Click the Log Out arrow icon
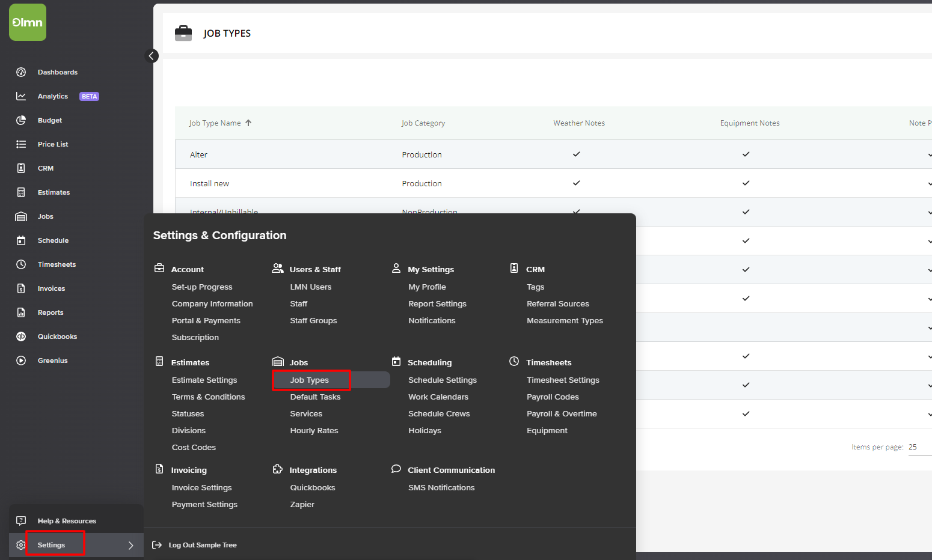 click(x=157, y=545)
